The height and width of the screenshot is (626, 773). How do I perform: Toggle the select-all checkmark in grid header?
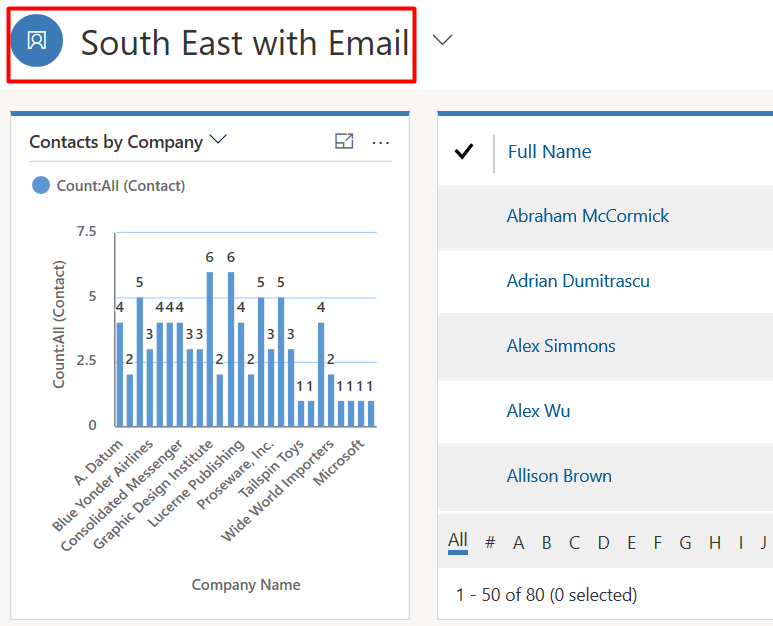463,152
